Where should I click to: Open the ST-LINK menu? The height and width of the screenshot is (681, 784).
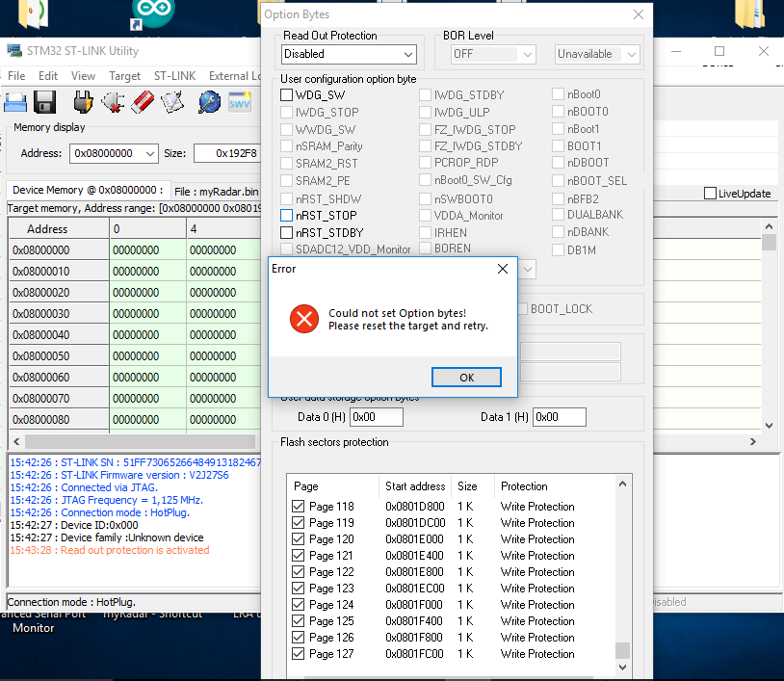coord(174,76)
